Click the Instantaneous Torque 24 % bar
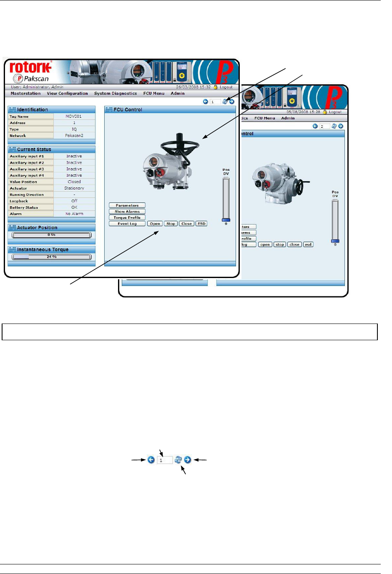392x574 pixels. 52,257
